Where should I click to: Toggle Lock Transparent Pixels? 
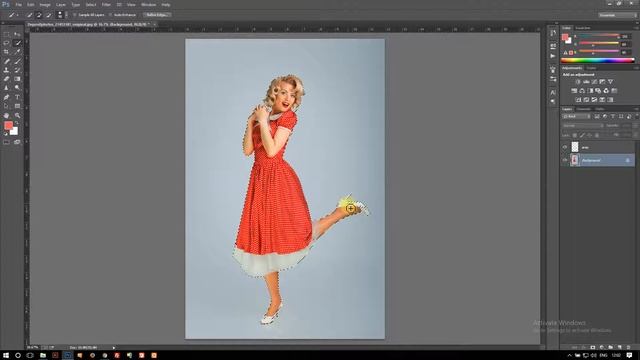575,135
